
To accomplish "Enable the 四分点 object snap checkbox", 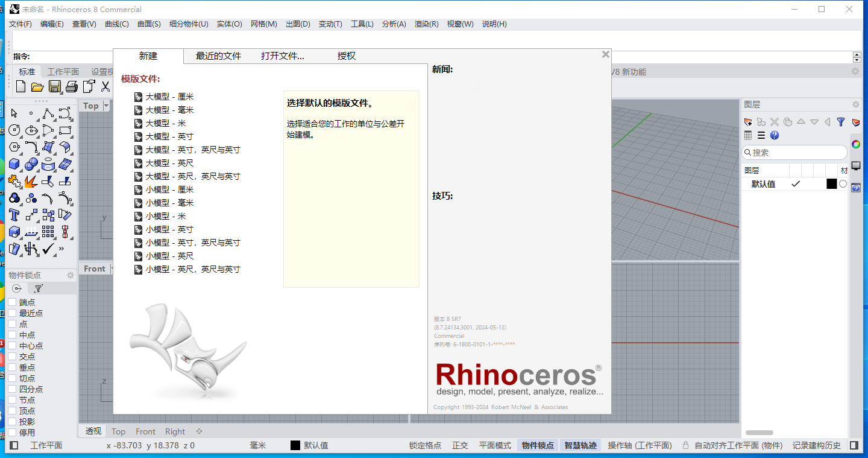I will coord(12,389).
